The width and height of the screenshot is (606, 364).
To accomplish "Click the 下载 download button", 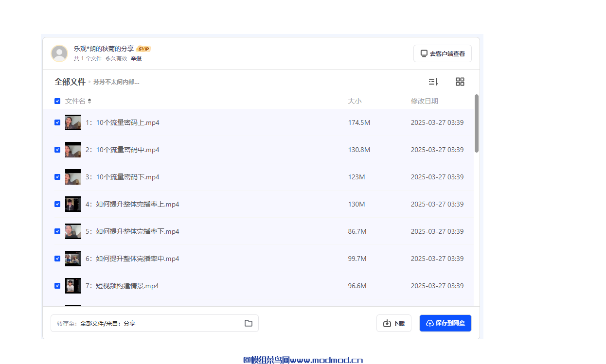I will tap(394, 323).
